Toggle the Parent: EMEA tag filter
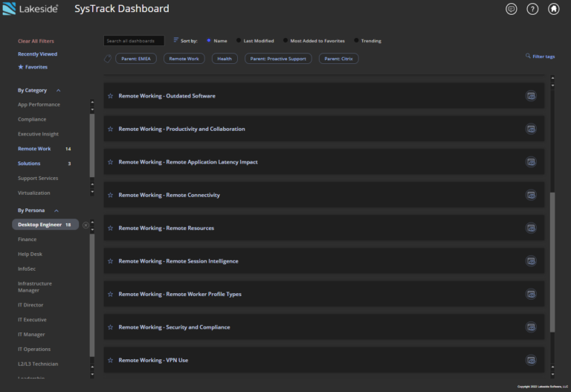This screenshot has height=392, width=571. pos(136,59)
